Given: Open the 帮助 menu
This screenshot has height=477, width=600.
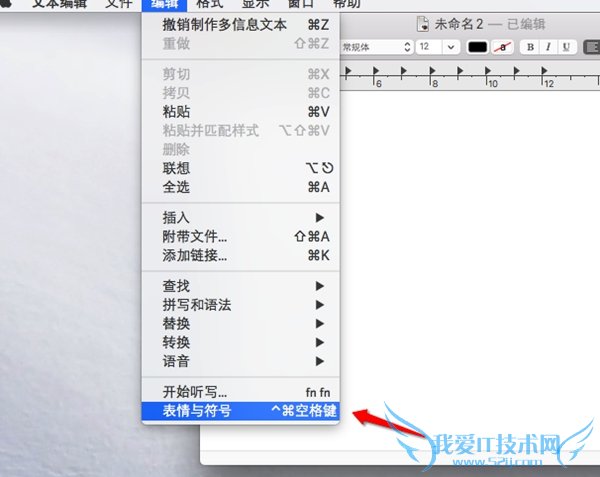Looking at the screenshot, I should (x=347, y=4).
